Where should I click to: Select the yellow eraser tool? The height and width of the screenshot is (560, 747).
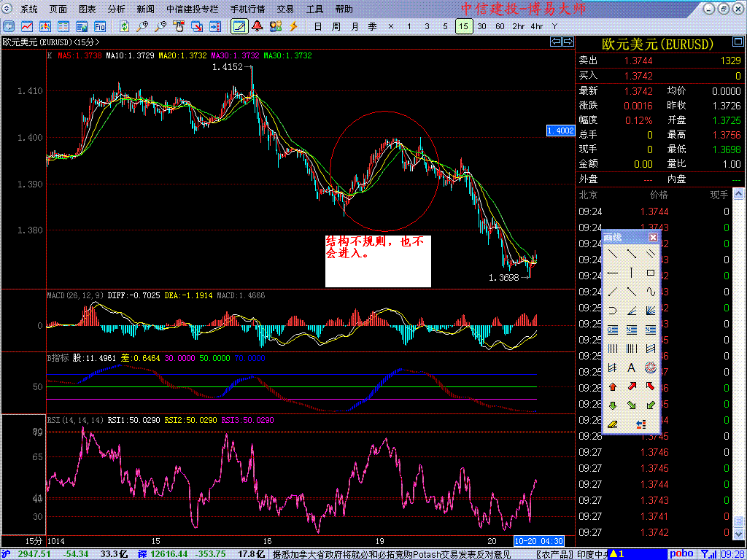(x=613, y=424)
